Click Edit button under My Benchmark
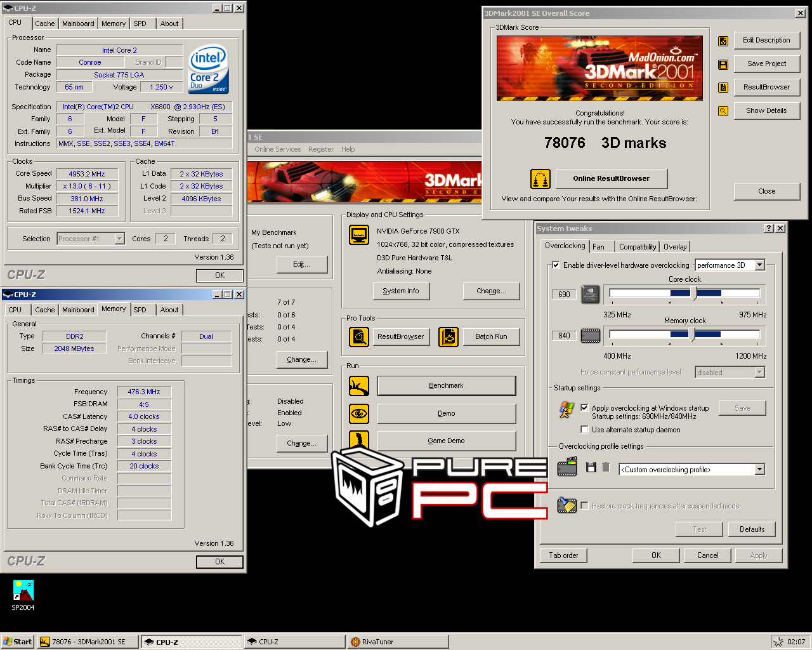812x650 pixels. pyautogui.click(x=302, y=264)
